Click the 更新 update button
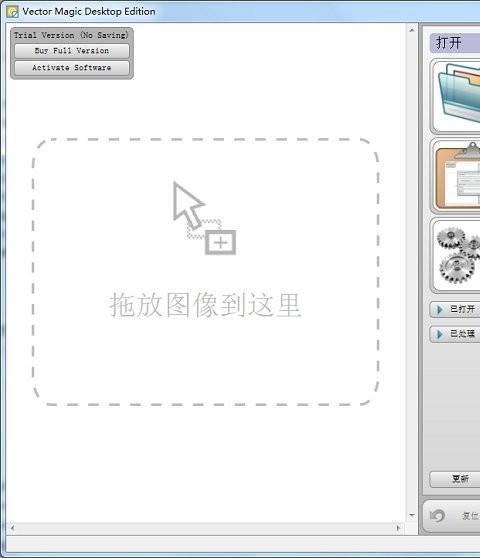Image resolution: width=480 pixels, height=558 pixels. [x=455, y=479]
